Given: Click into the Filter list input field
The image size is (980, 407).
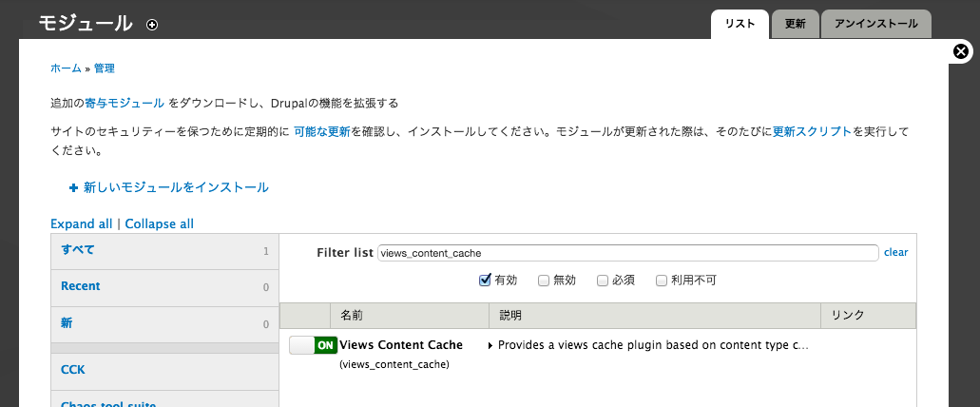Looking at the screenshot, I should click(627, 253).
